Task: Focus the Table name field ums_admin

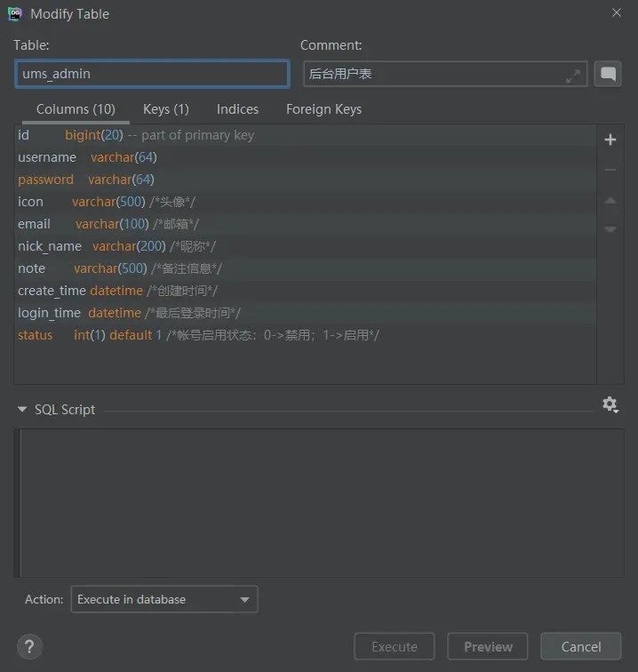Action: pos(152,74)
